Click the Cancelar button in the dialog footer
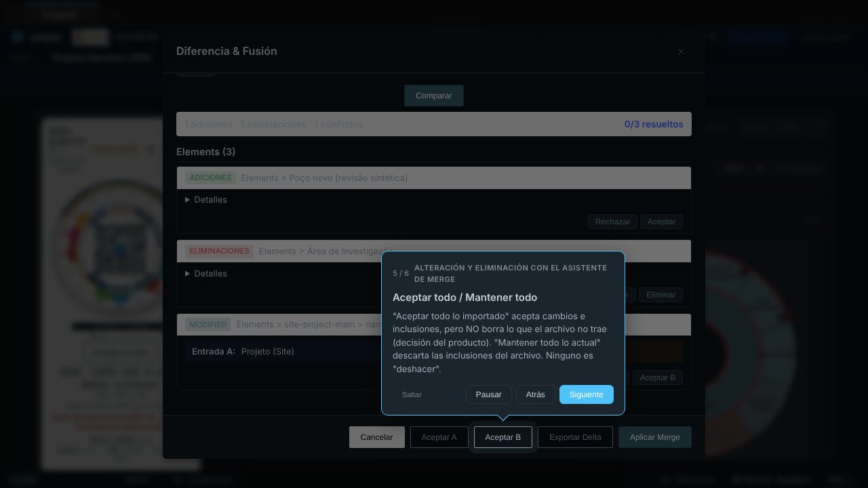The height and width of the screenshot is (488, 868). coord(376,437)
